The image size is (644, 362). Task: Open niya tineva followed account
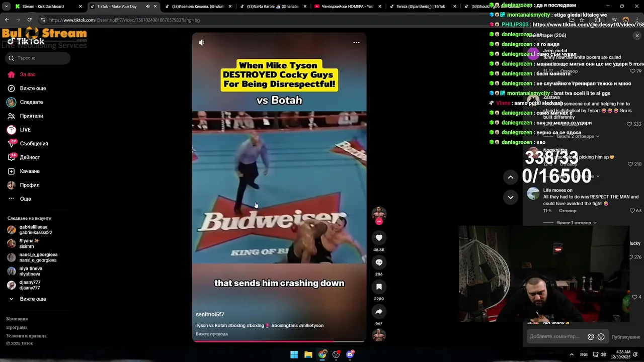pyautogui.click(x=30, y=271)
